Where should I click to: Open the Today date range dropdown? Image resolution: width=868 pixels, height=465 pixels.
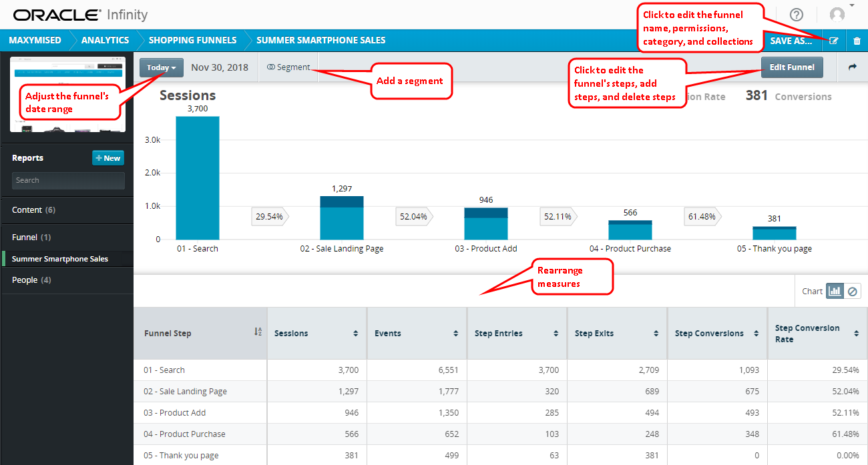161,67
